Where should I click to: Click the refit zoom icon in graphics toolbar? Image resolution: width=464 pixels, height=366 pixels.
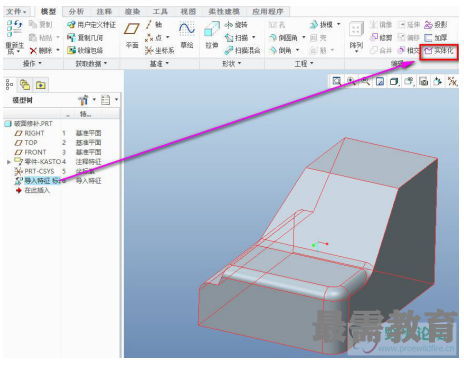click(337, 81)
